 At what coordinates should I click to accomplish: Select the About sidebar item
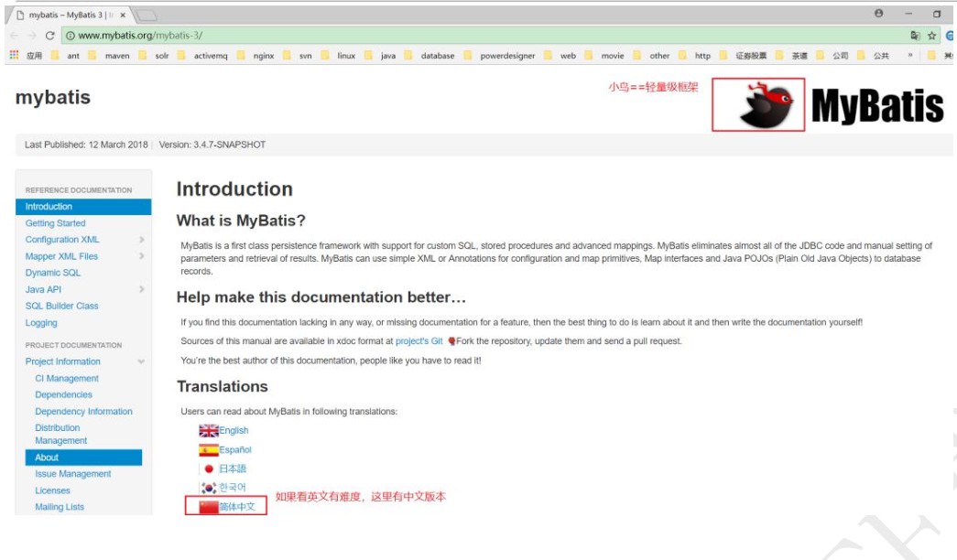point(83,458)
